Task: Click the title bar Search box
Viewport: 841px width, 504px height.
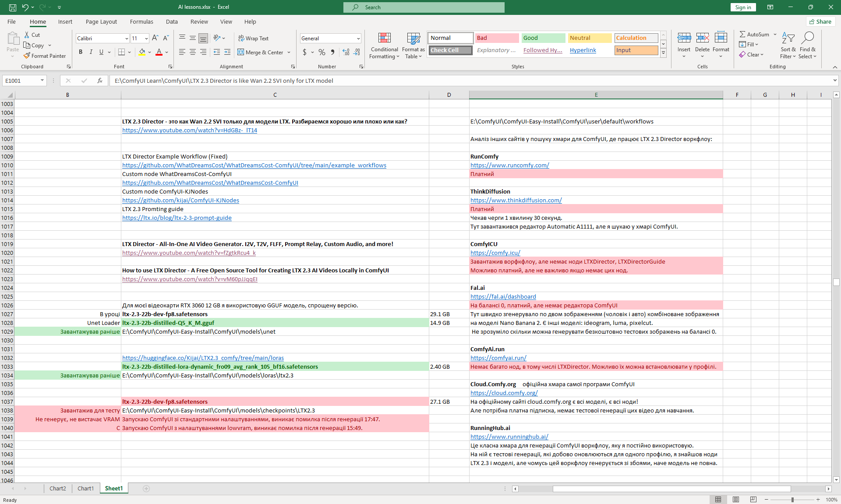Action: coord(424,7)
